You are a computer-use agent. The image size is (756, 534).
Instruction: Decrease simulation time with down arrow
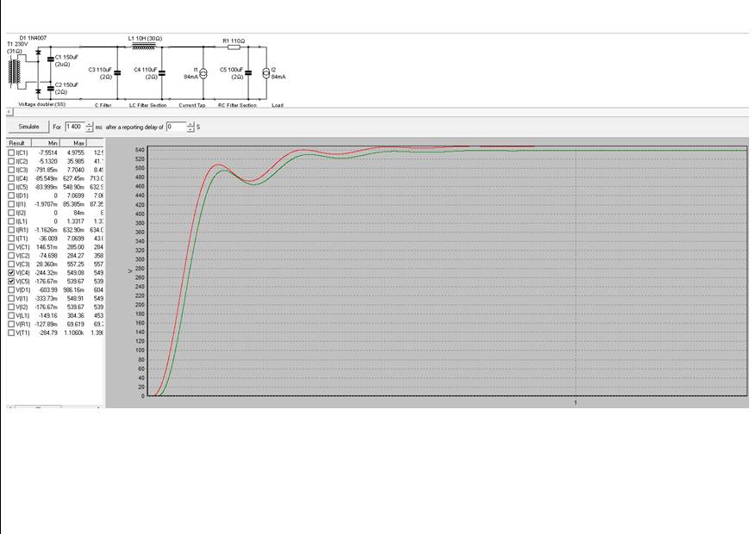click(x=89, y=129)
